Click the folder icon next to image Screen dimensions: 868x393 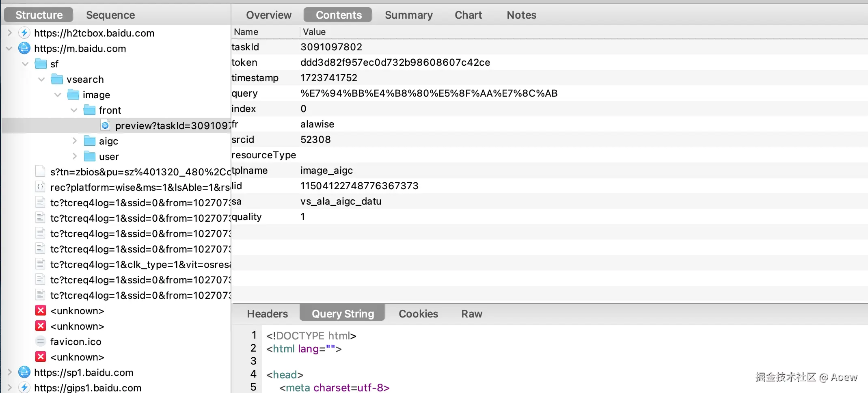(x=73, y=95)
